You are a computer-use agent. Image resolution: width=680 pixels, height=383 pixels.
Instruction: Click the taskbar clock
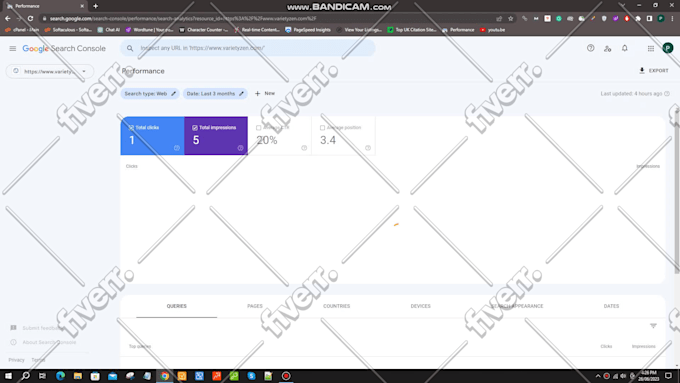click(x=649, y=376)
